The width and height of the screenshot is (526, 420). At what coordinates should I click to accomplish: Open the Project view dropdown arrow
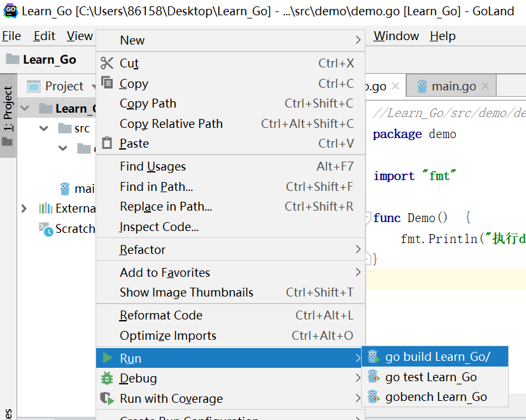click(x=93, y=87)
